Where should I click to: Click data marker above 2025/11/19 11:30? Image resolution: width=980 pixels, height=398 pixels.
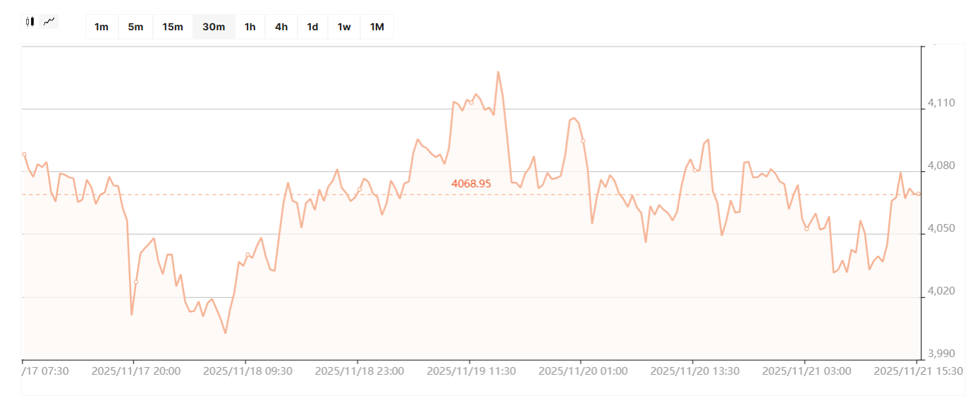[471, 102]
